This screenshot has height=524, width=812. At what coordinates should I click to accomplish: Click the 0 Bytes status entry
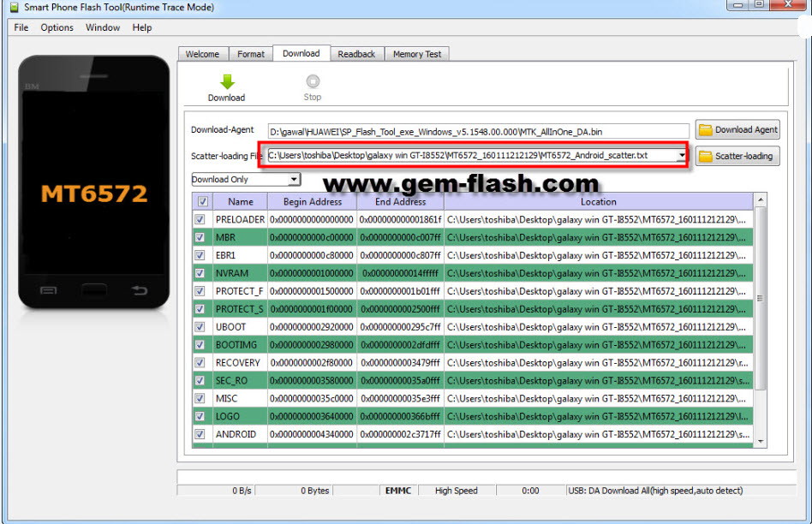pyautogui.click(x=315, y=491)
